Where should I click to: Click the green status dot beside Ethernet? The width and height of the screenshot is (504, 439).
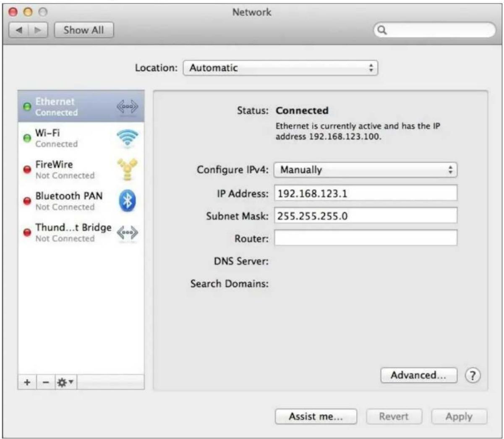pyautogui.click(x=27, y=107)
